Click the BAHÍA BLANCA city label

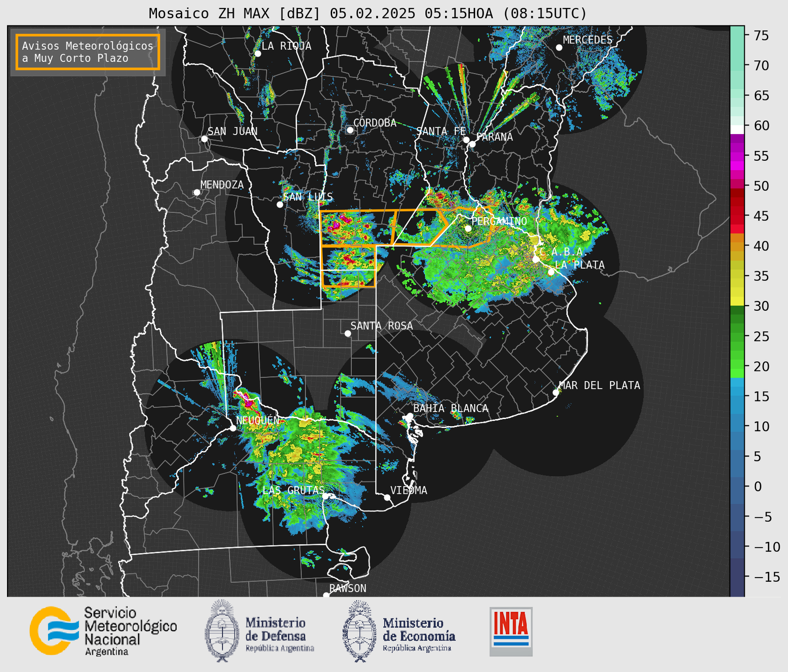[451, 408]
